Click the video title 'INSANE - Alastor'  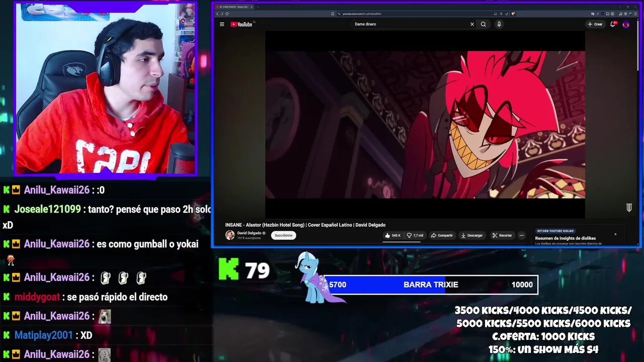305,225
